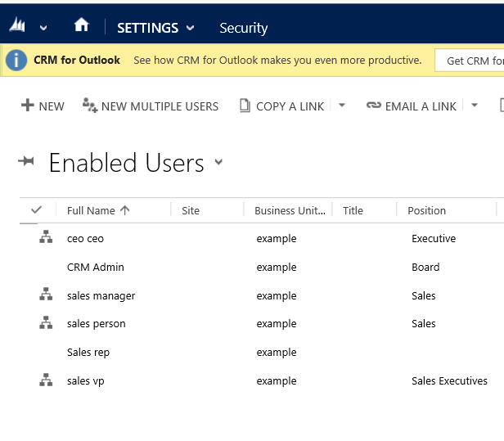The image size is (504, 441).
Task: Click the hierarchy icon for sales vp
Action: 46,380
